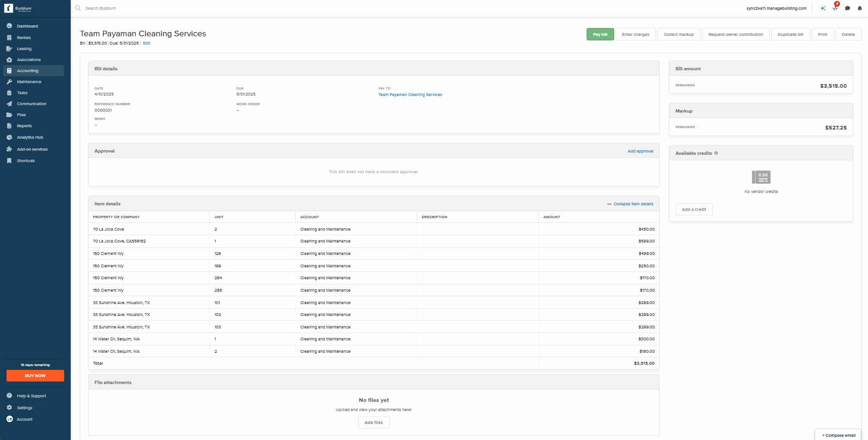
Task: Click Request owner contribution button
Action: tap(735, 34)
